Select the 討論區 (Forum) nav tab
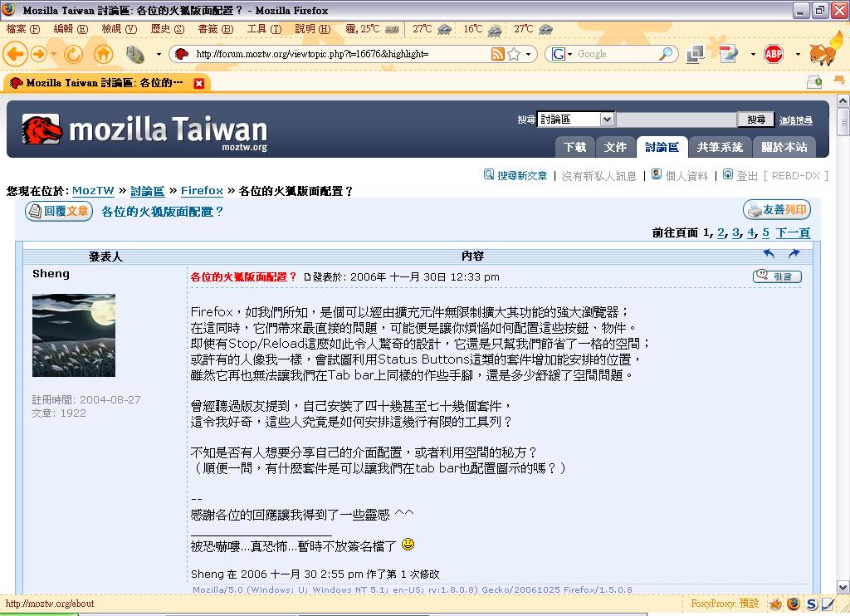The image size is (850, 616). point(662,147)
